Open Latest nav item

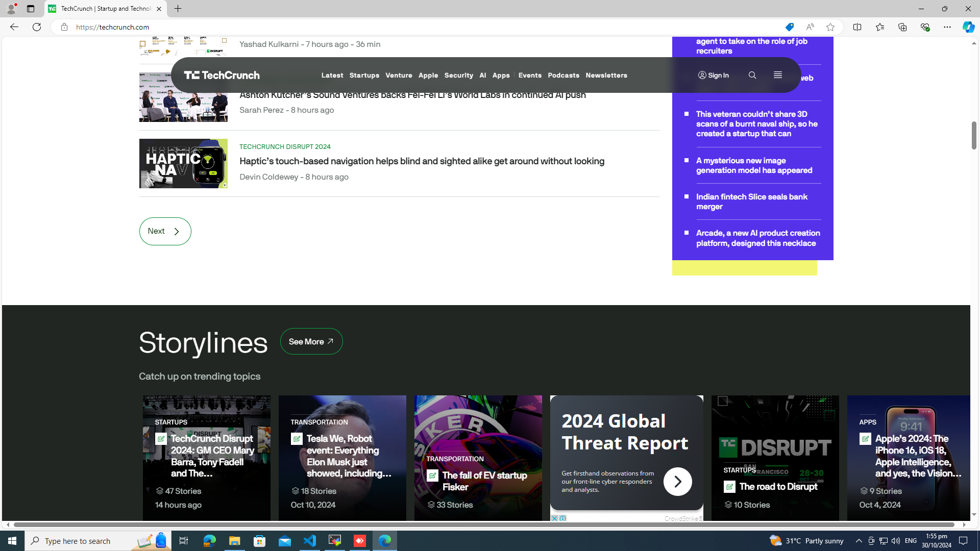point(332,75)
